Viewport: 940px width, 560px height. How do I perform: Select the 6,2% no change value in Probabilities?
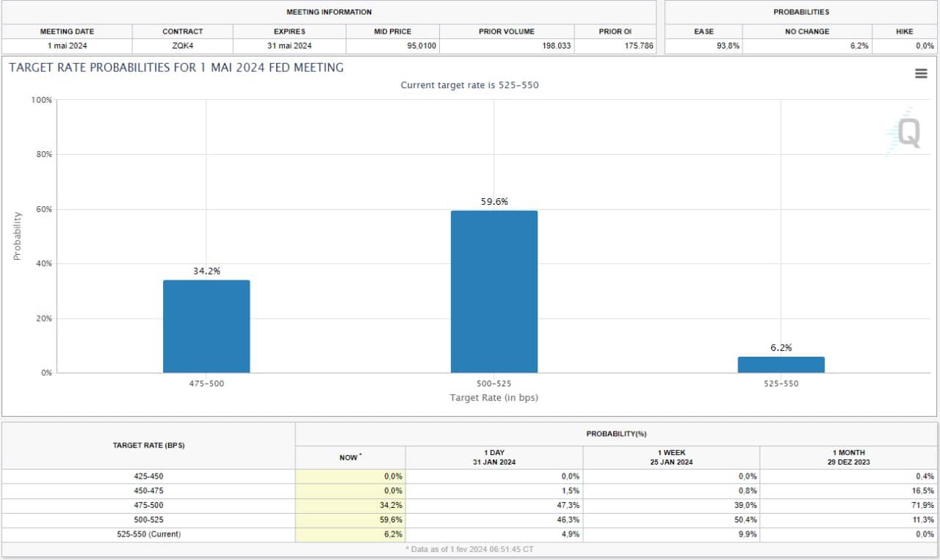click(807, 46)
